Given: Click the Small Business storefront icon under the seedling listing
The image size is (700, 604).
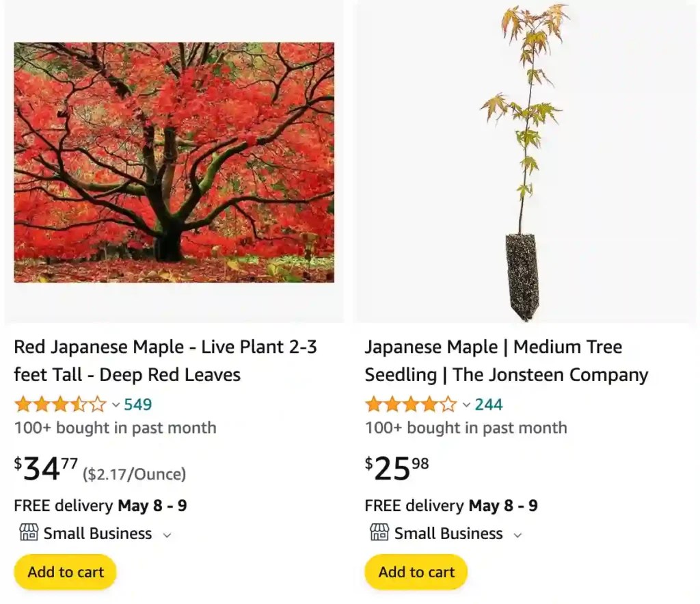Looking at the screenshot, I should (x=379, y=534).
